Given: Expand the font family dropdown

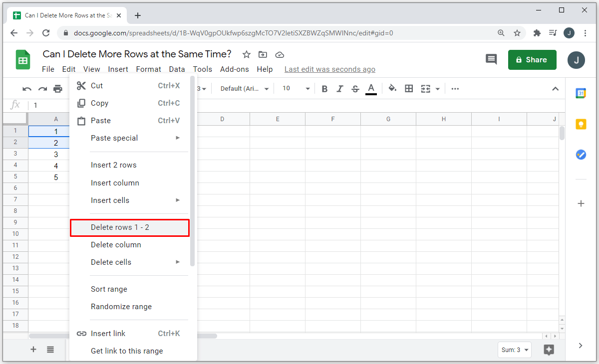Looking at the screenshot, I should point(245,89).
